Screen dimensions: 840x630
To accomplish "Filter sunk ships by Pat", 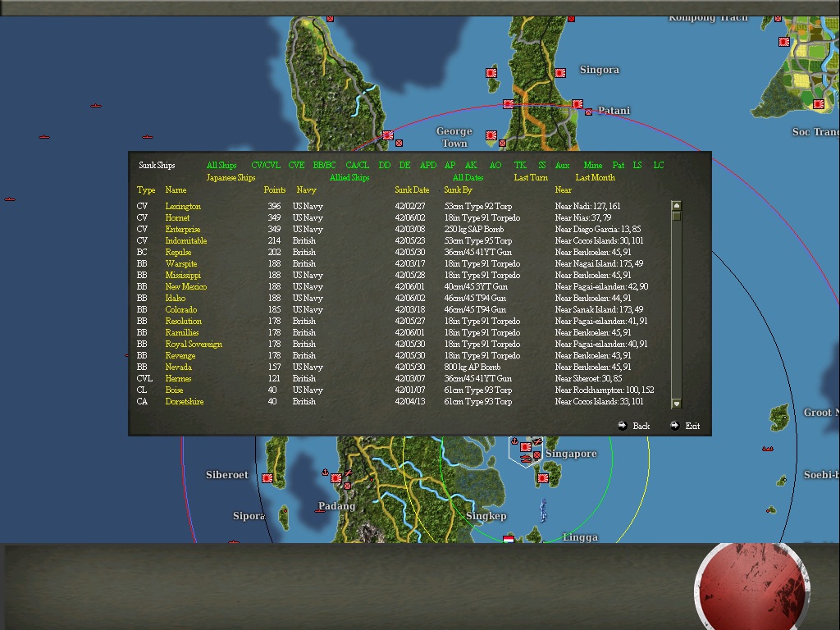I will coord(619,165).
